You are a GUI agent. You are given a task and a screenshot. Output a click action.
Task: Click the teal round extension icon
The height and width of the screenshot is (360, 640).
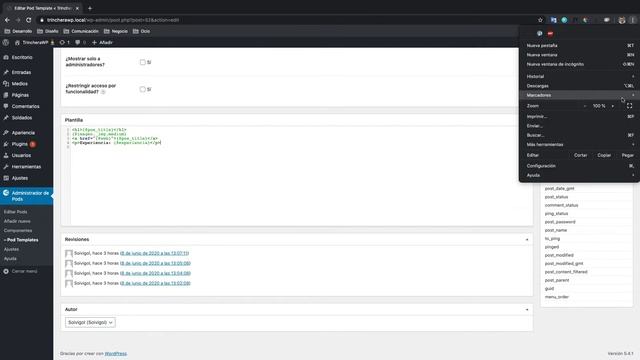(x=564, y=20)
